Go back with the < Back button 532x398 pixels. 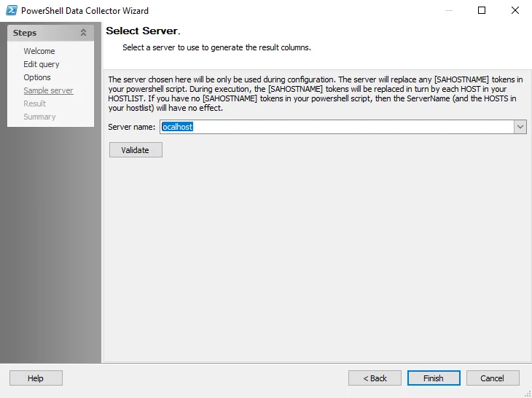click(x=375, y=378)
